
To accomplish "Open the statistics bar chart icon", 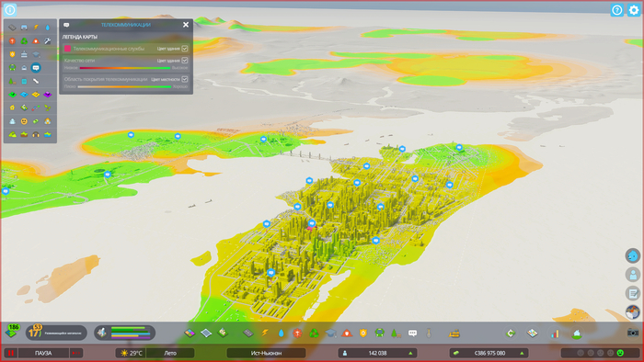I will coord(555,334).
